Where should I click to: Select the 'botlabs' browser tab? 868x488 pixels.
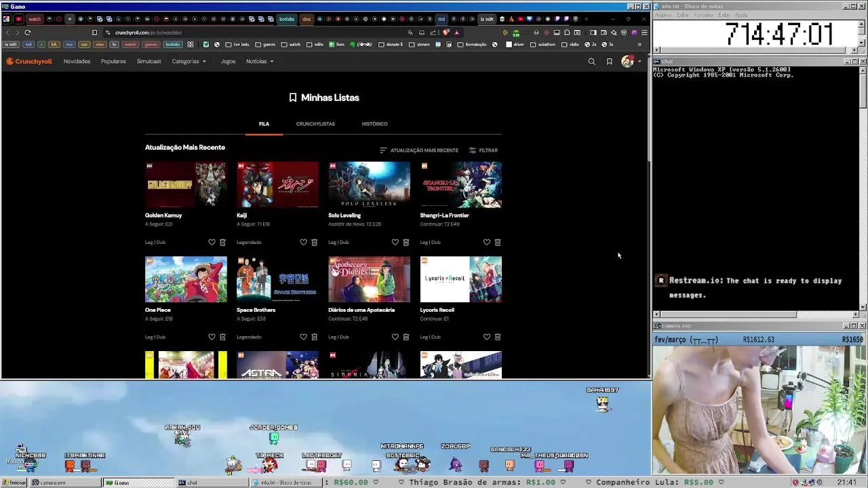click(287, 19)
